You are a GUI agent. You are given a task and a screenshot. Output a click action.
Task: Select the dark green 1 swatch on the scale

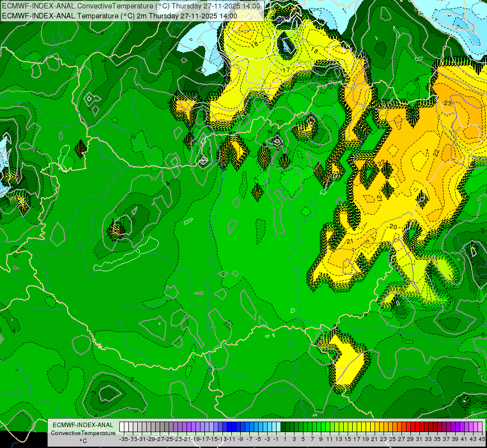[283, 427]
